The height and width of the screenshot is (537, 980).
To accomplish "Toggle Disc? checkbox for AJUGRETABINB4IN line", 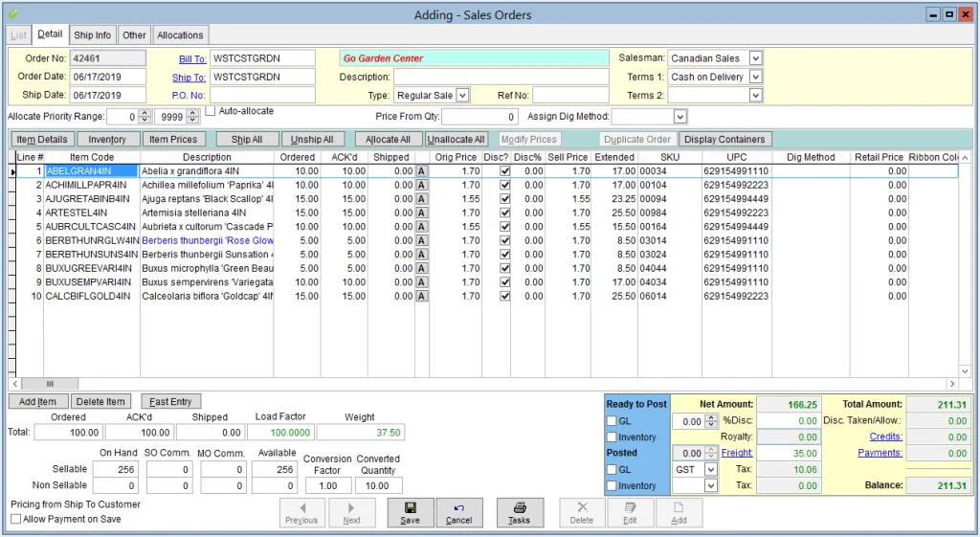I will (505, 199).
